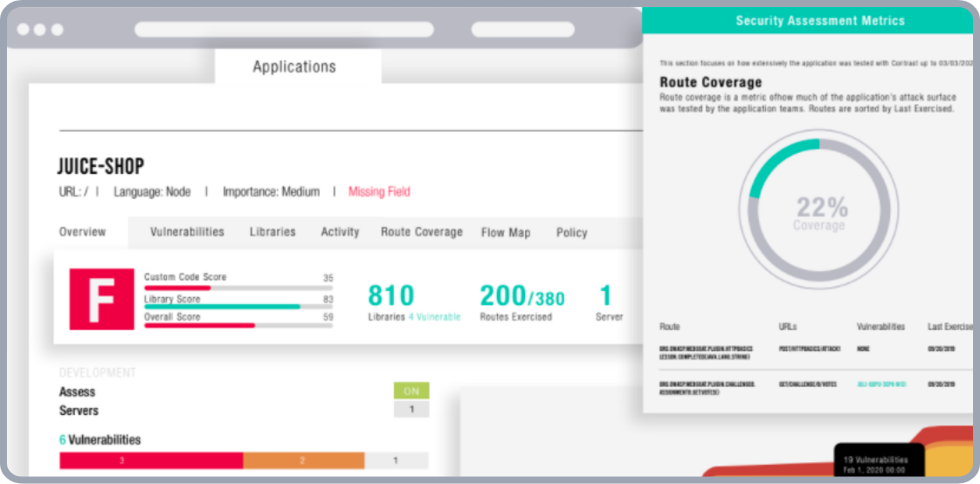The height and width of the screenshot is (484, 980).
Task: Click the red F grade badge
Action: (x=101, y=299)
